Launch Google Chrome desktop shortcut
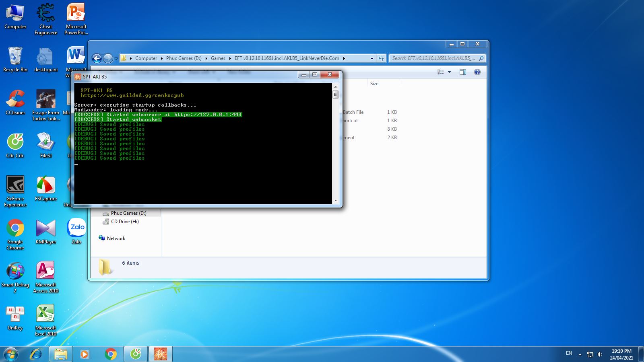The width and height of the screenshot is (644, 362). [x=15, y=235]
